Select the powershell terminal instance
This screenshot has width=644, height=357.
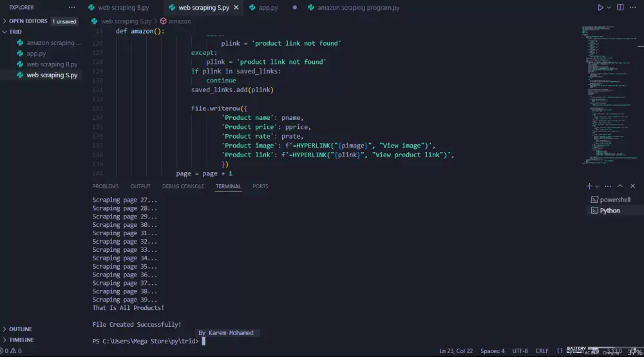click(615, 200)
